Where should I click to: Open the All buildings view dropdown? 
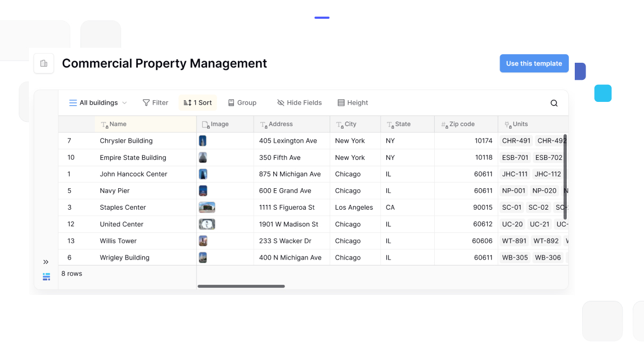[98, 102]
